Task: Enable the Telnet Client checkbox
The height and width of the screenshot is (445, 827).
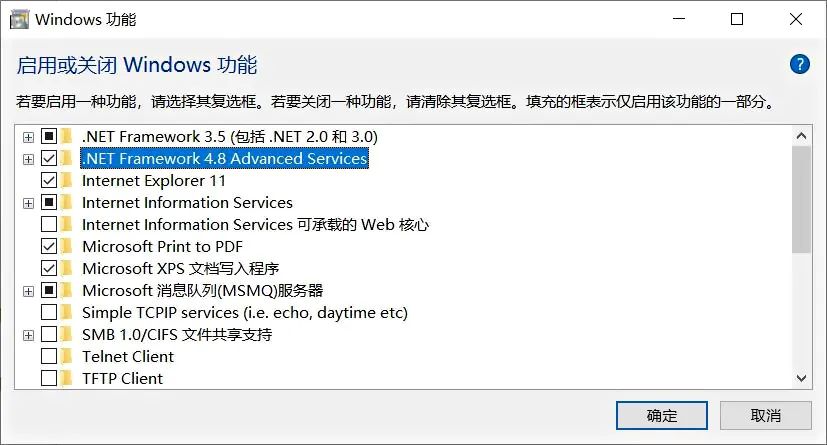Action: pos(48,357)
